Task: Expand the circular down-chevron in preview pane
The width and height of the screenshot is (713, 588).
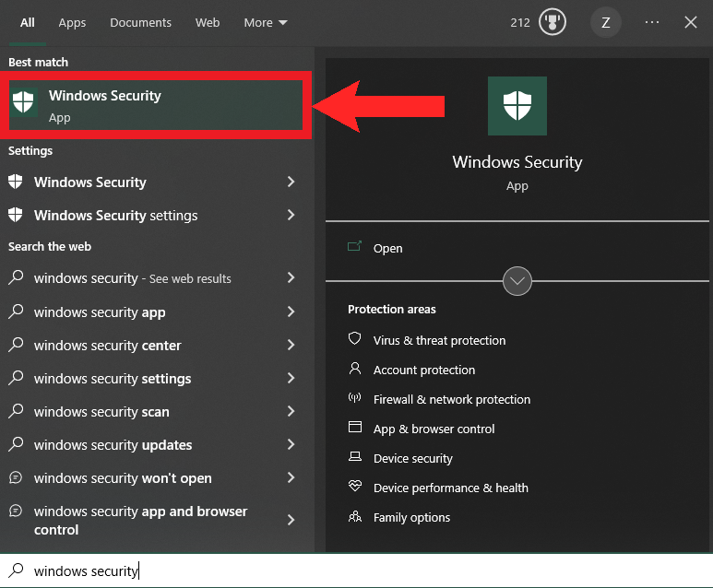Action: point(517,281)
